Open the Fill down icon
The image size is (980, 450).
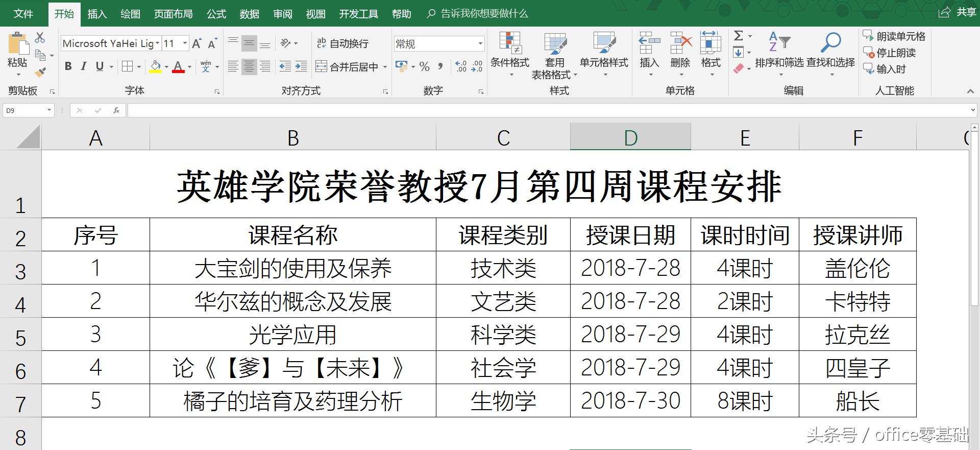click(x=739, y=52)
